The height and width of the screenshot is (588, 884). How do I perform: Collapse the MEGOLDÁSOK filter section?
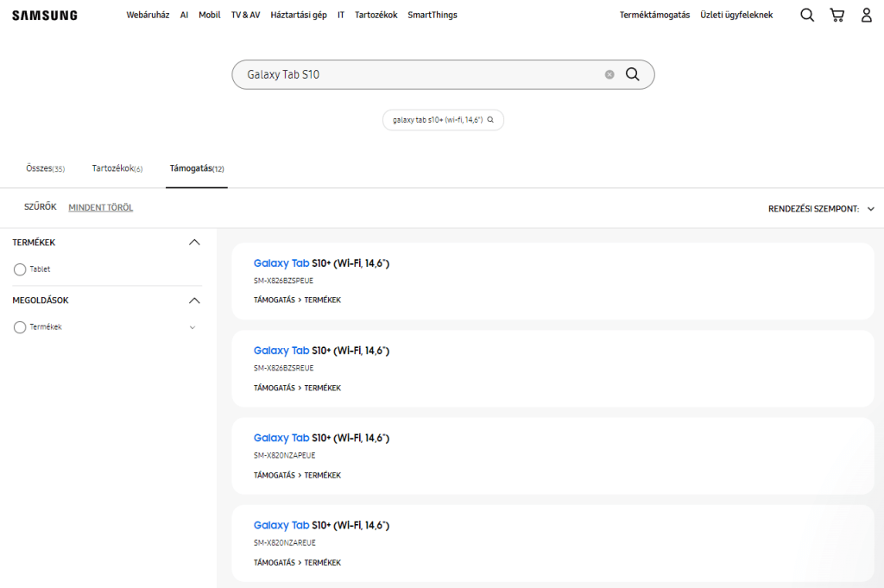click(194, 300)
